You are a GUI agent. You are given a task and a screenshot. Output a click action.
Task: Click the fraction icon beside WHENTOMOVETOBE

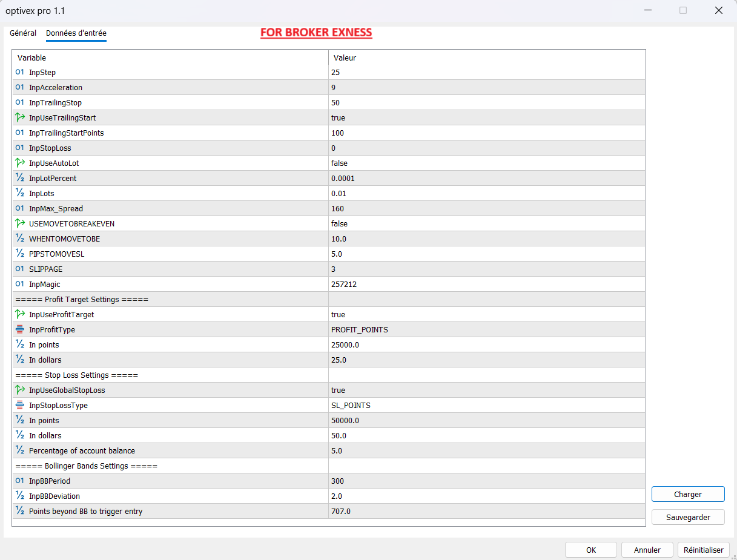(19, 239)
